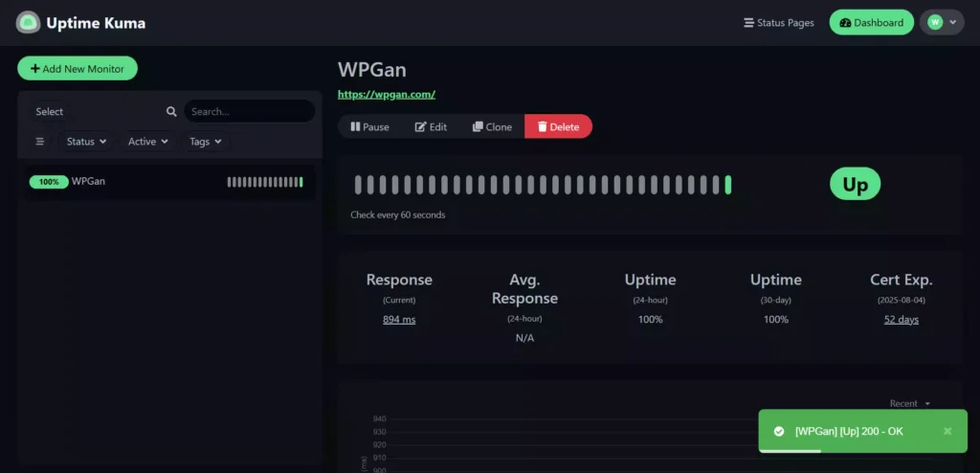
Task: Expand the Tags filter dropdown
Action: point(206,142)
